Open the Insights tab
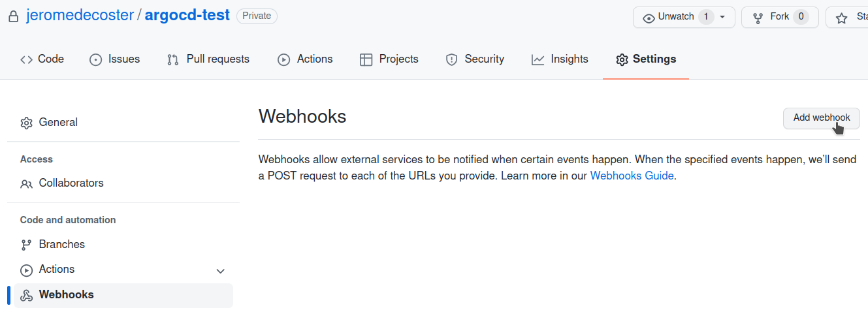868x312 pixels. (560, 59)
